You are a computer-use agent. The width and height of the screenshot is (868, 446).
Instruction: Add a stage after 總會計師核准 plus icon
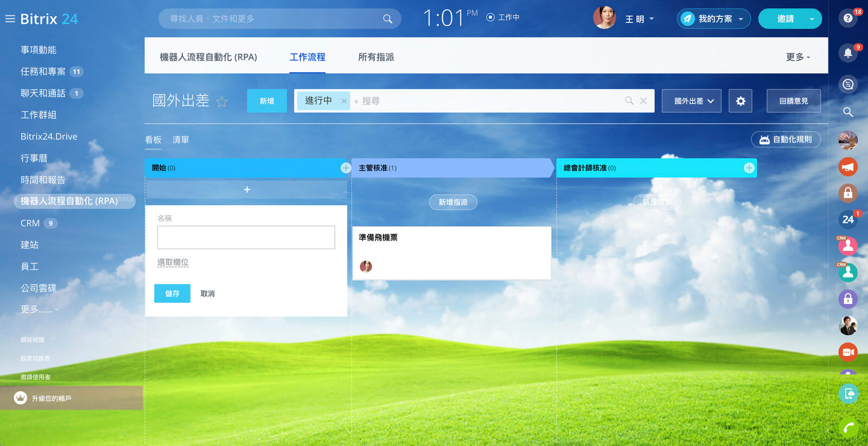click(749, 168)
